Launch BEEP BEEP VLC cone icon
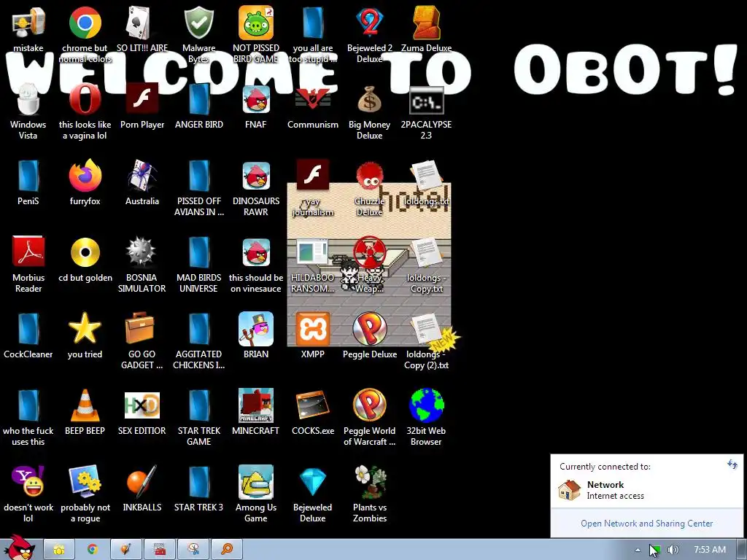This screenshot has width=747, height=560. pos(85,405)
